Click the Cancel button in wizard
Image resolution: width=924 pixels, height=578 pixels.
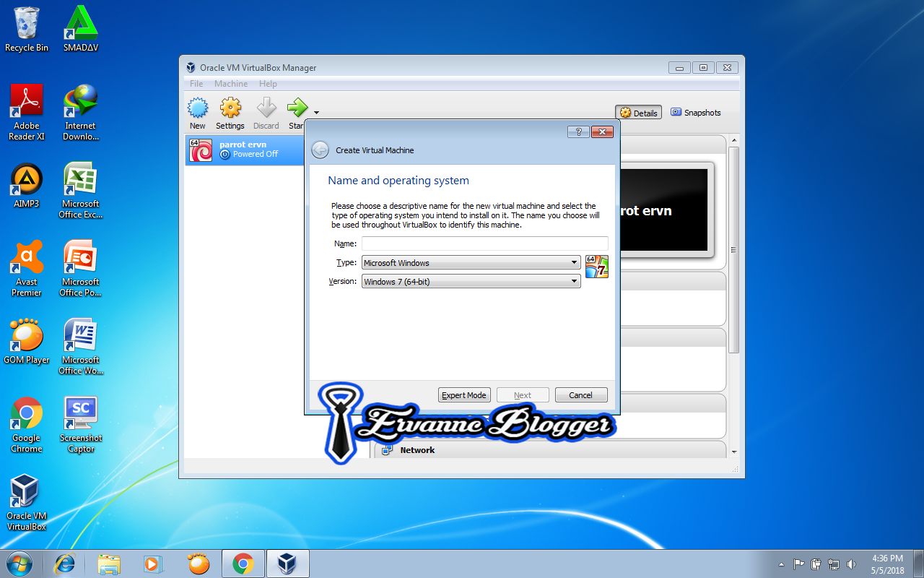click(x=581, y=395)
